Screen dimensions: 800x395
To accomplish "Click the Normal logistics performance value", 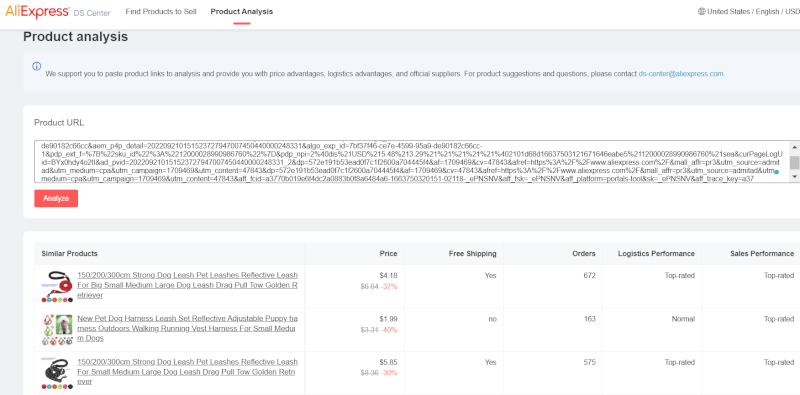I will (683, 319).
